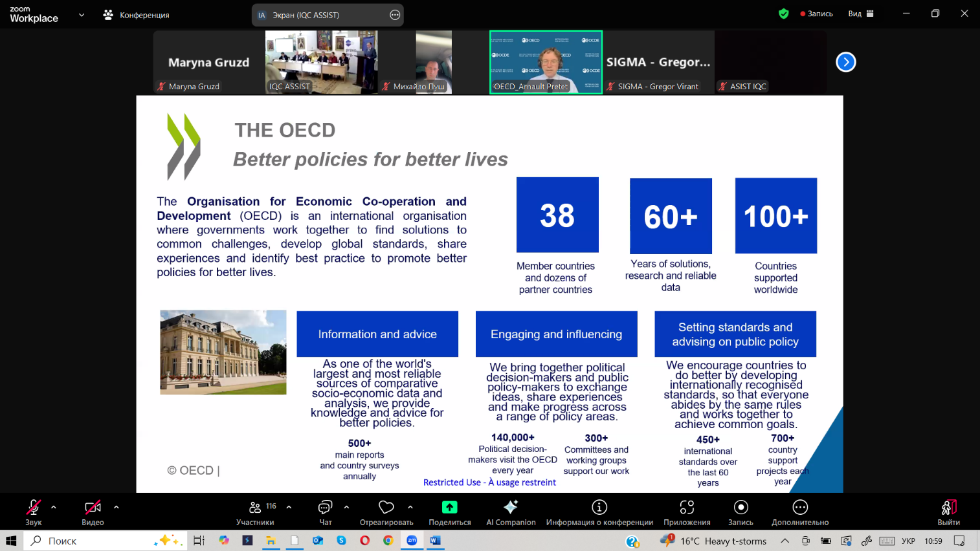Open File Explorer from the taskbar
Viewport: 980px width, 551px height.
(271, 541)
